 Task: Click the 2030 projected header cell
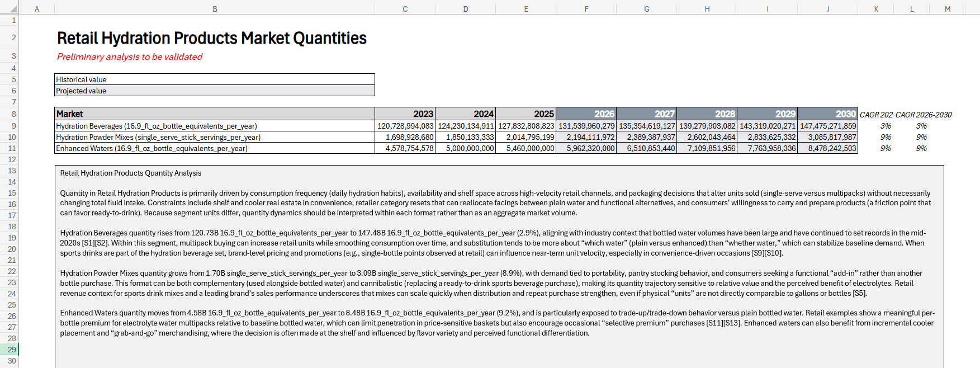827,114
